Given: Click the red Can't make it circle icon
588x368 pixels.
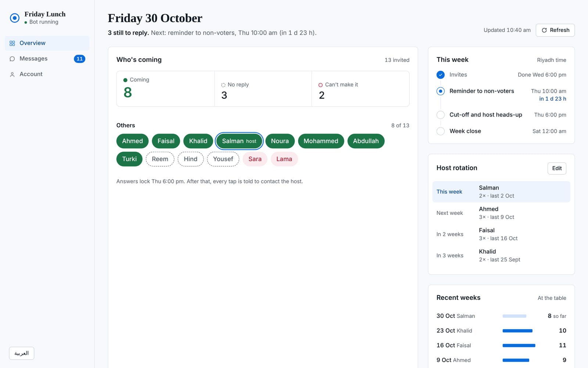Looking at the screenshot, I should click(x=320, y=85).
